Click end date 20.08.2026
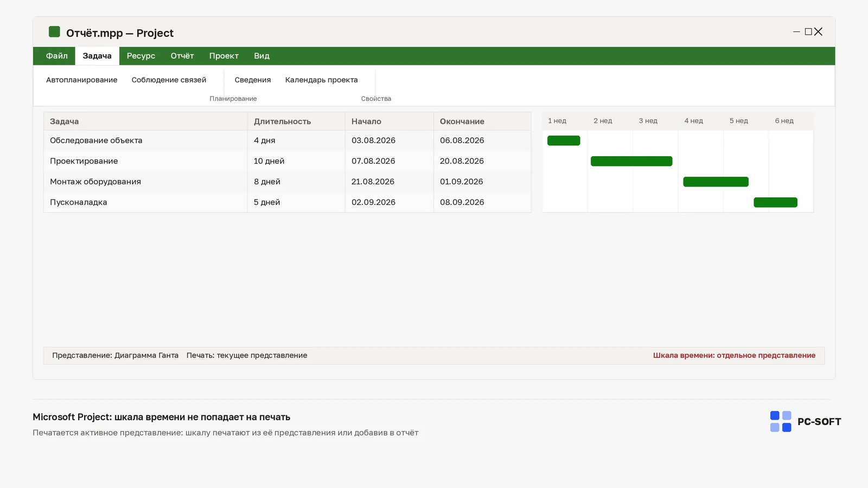This screenshot has height=488, width=868. tap(482, 161)
